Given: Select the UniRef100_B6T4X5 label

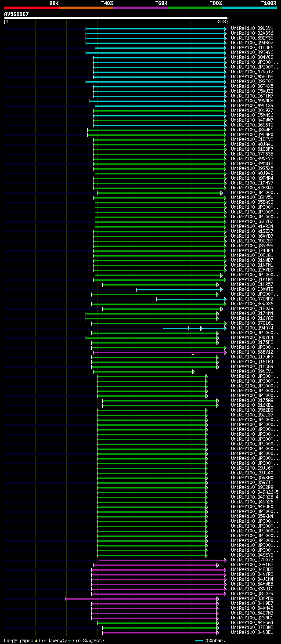Looking at the screenshot, I should 252,87.
